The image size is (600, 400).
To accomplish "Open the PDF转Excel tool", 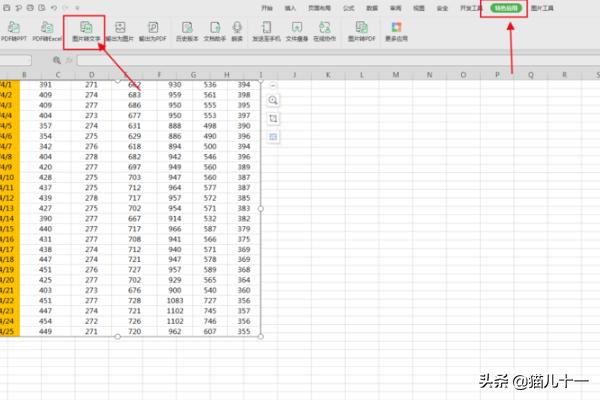I will (47, 29).
